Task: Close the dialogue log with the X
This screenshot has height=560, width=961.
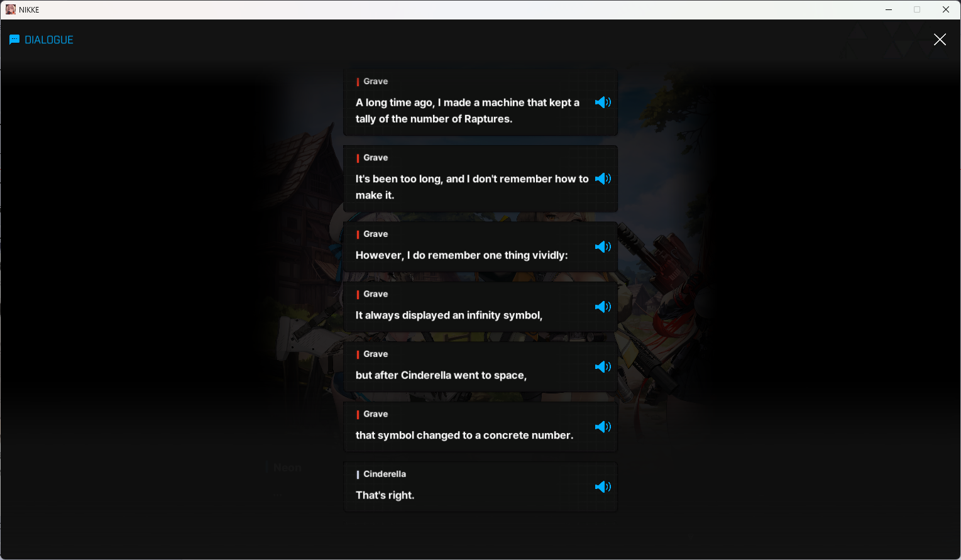Action: [940, 40]
